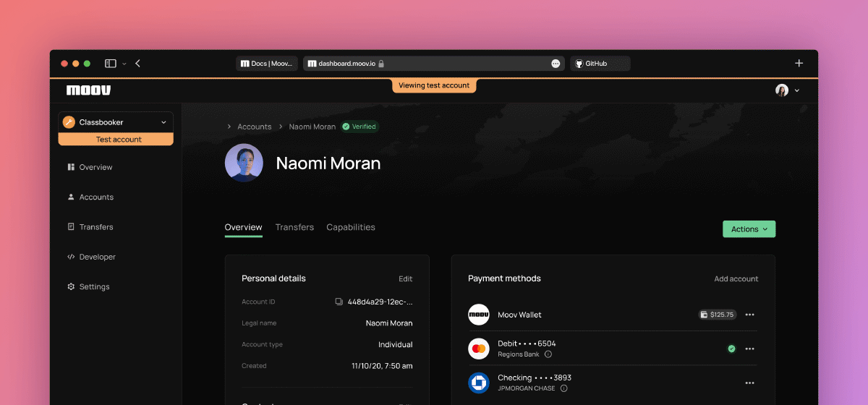Click the Individual account type value
The image size is (868, 405).
[396, 345]
